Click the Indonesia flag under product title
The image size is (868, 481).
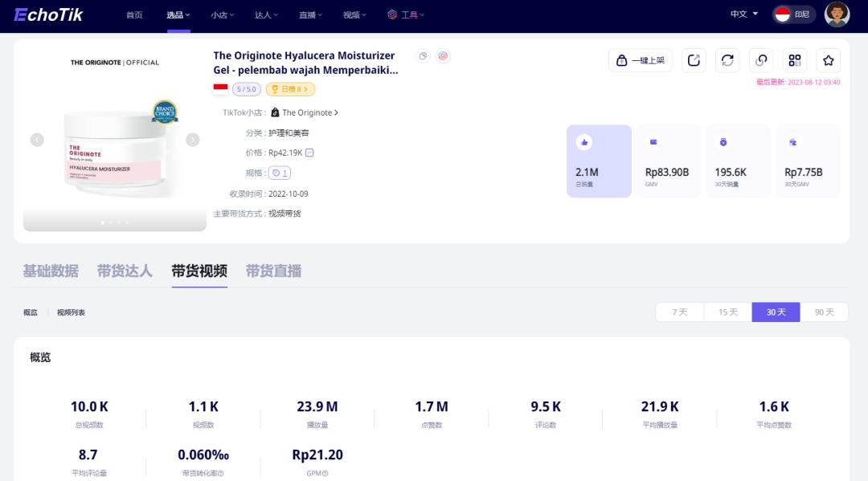pos(220,88)
